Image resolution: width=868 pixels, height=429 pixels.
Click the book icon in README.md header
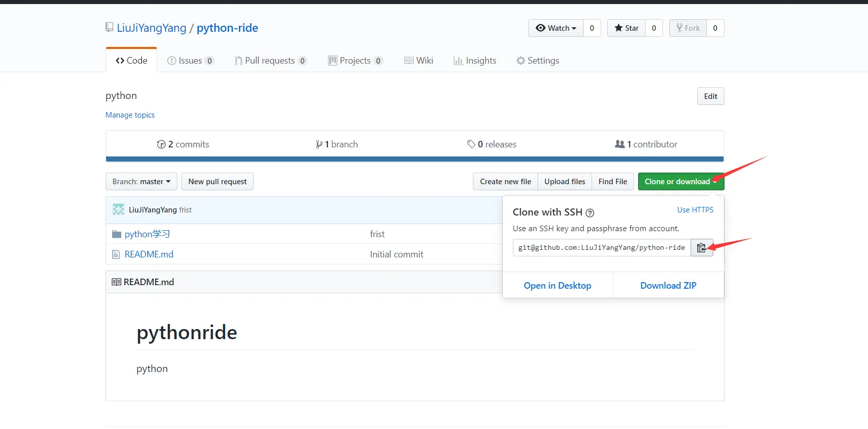pyautogui.click(x=116, y=282)
